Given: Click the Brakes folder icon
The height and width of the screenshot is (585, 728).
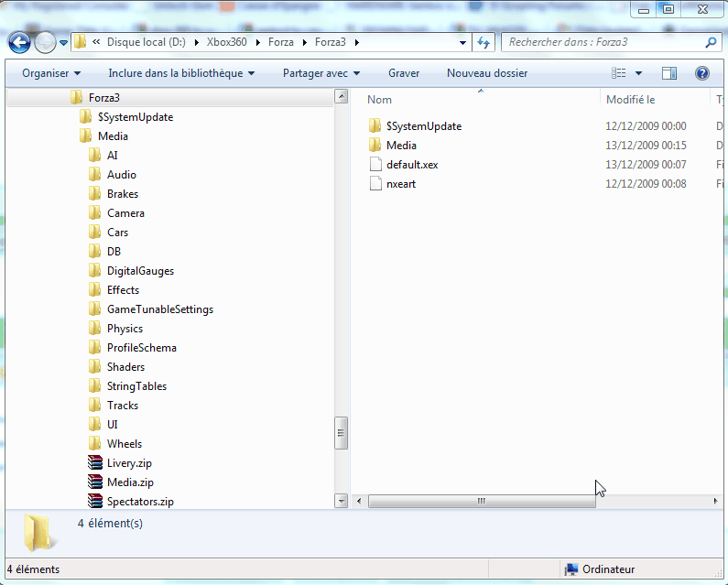Looking at the screenshot, I should pos(94,193).
